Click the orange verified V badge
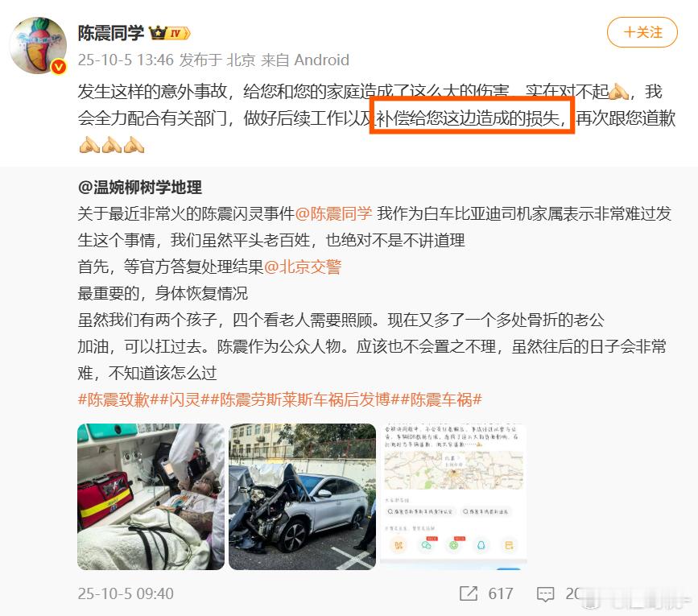The image size is (698, 616). [59, 67]
